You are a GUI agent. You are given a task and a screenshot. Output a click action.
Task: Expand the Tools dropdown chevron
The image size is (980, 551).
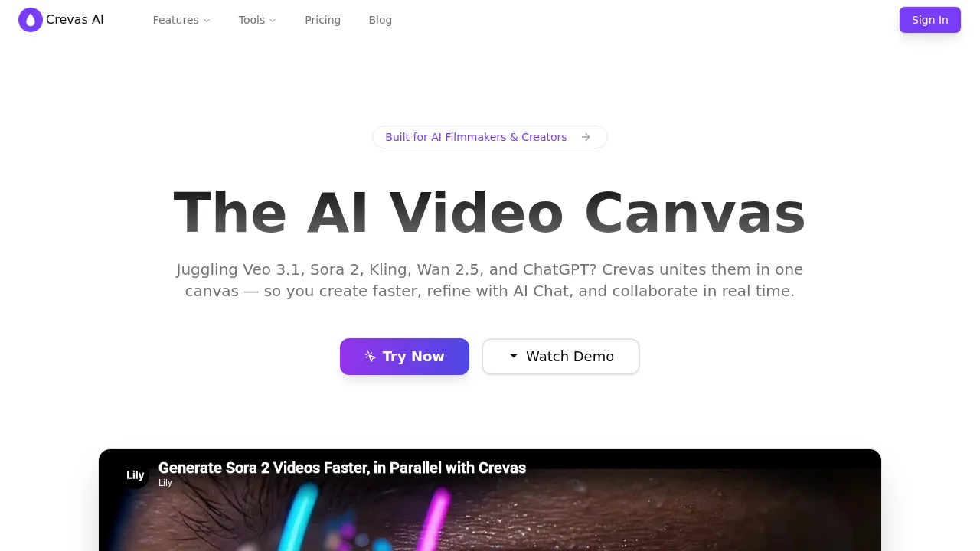pos(273,21)
